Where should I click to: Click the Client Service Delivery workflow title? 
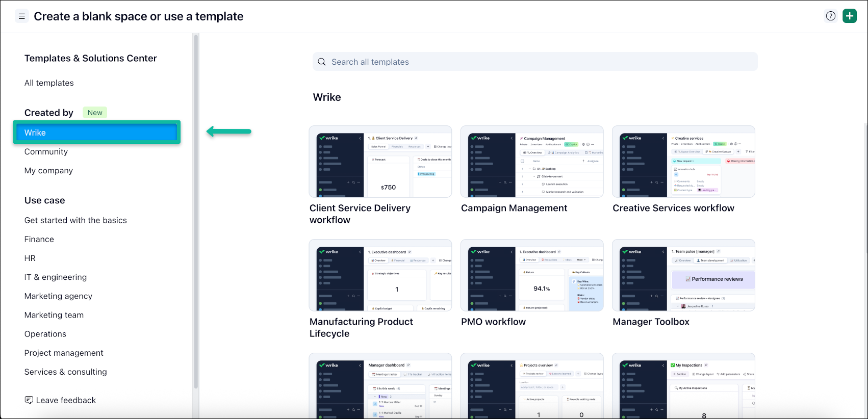tap(360, 214)
